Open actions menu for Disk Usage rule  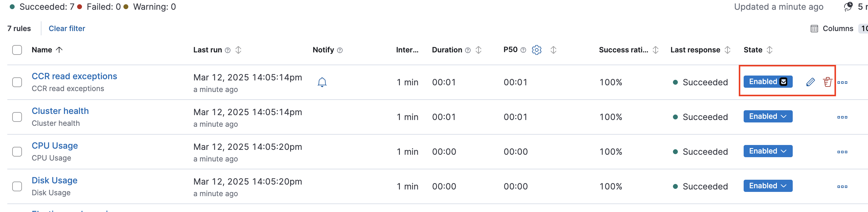click(842, 186)
